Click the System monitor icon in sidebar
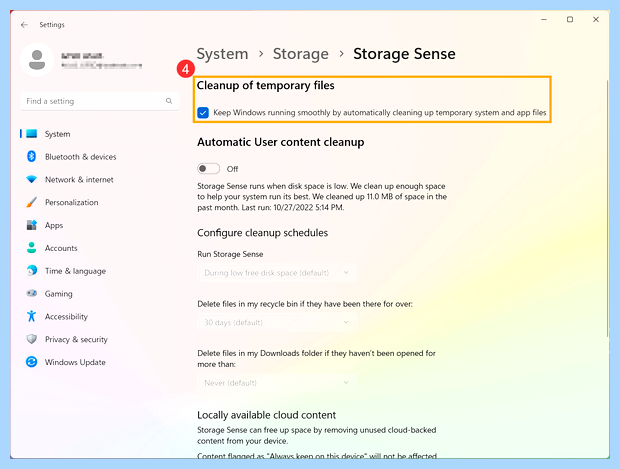The image size is (620, 469). pyautogui.click(x=32, y=134)
